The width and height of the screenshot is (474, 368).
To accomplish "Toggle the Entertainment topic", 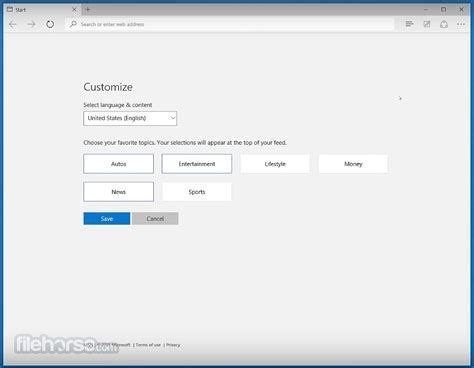I will (x=197, y=164).
